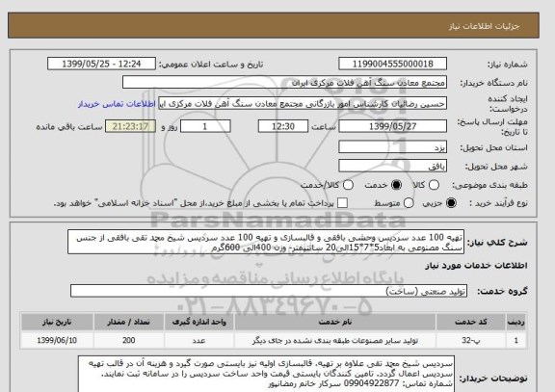
Task: Open the اطلاعات تماس خریدار link
Action: point(117,104)
